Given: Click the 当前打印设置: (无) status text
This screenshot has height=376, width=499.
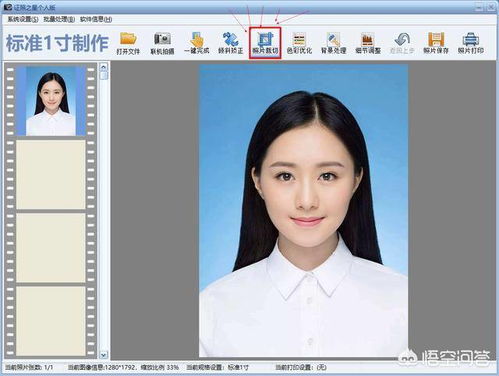Looking at the screenshot, I should (301, 367).
